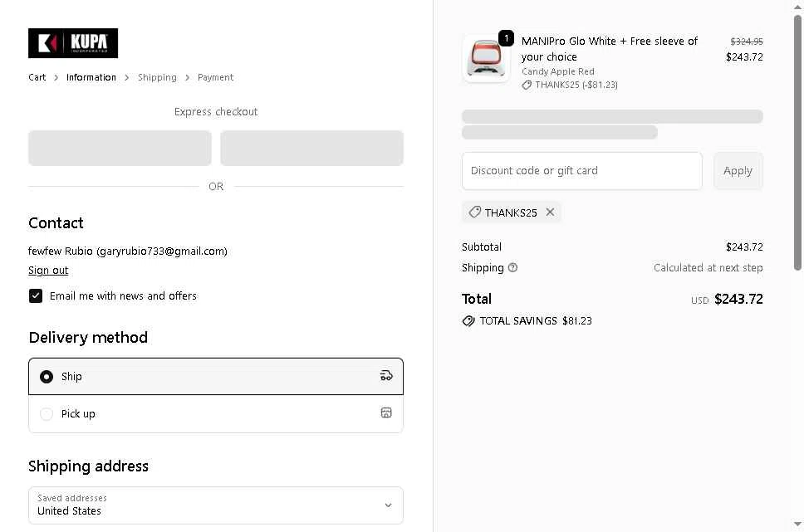The width and height of the screenshot is (804, 532).
Task: Click the shipping truck icon
Action: [386, 376]
